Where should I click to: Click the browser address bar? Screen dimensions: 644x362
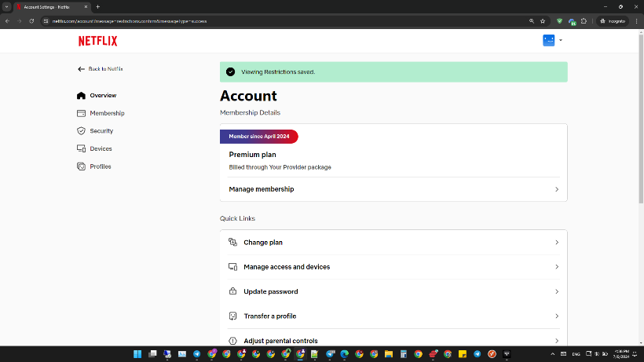click(287, 21)
